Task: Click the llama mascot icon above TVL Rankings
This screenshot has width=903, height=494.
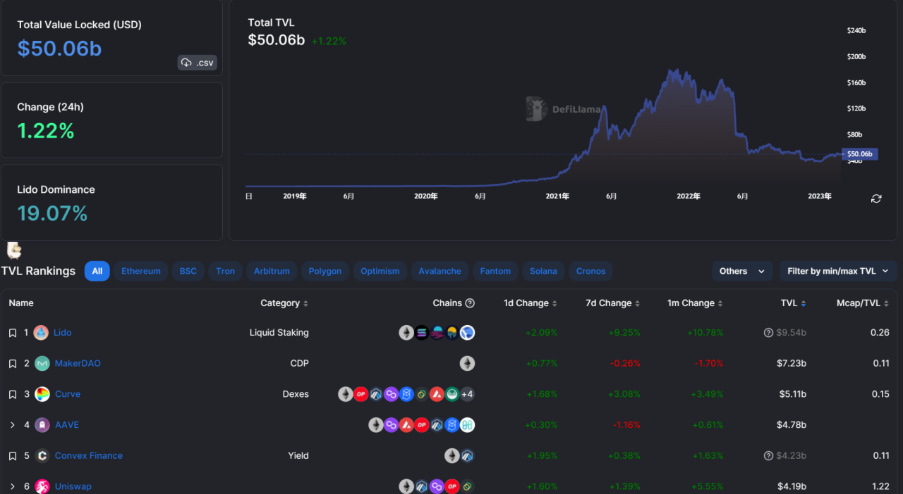Action: tap(14, 250)
